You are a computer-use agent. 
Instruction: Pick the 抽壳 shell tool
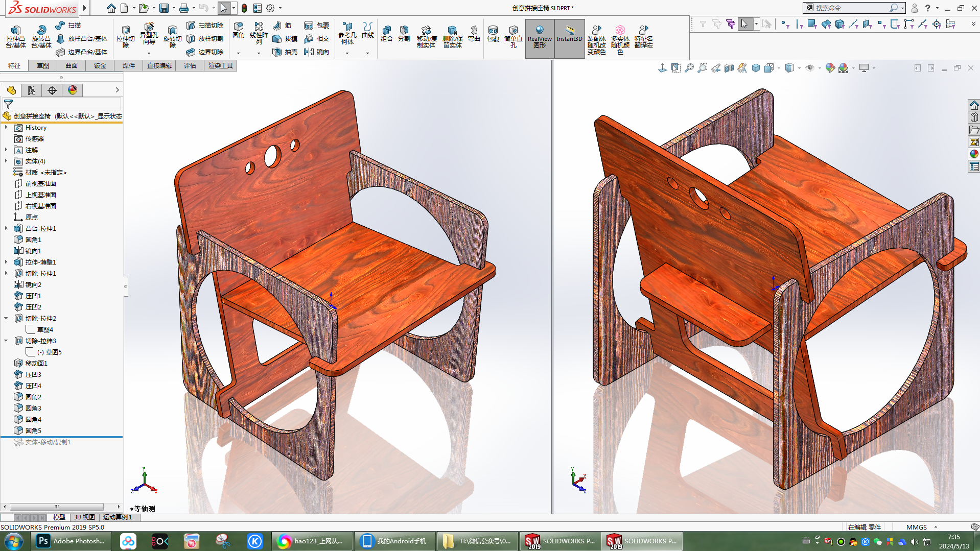click(x=285, y=52)
